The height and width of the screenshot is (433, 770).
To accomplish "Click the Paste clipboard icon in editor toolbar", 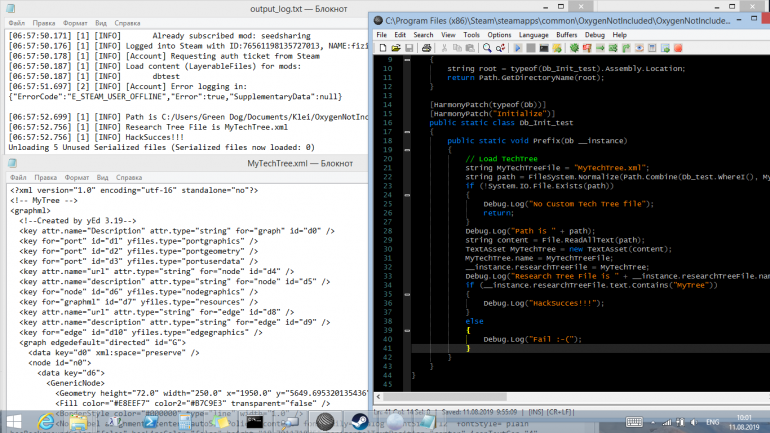I will pyautogui.click(x=470, y=48).
